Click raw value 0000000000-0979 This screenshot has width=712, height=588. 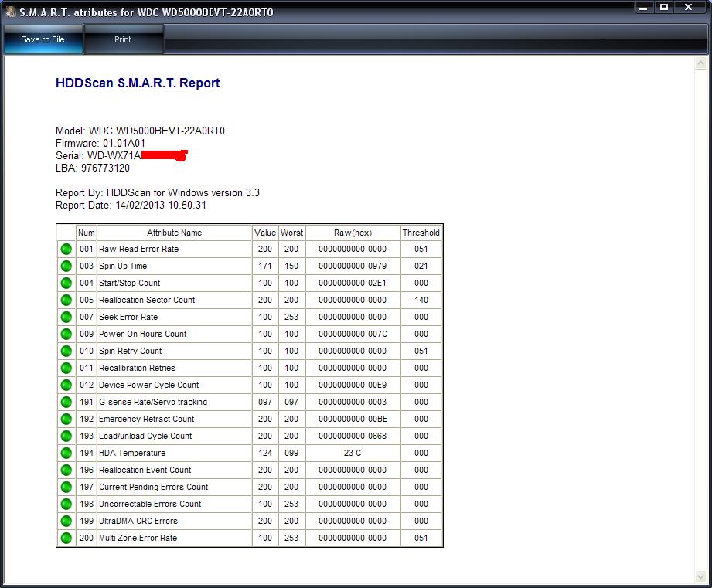click(353, 266)
